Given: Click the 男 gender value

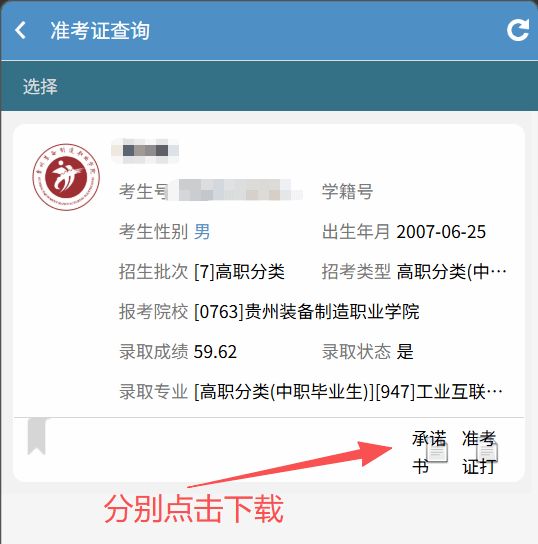Looking at the screenshot, I should [x=202, y=231].
